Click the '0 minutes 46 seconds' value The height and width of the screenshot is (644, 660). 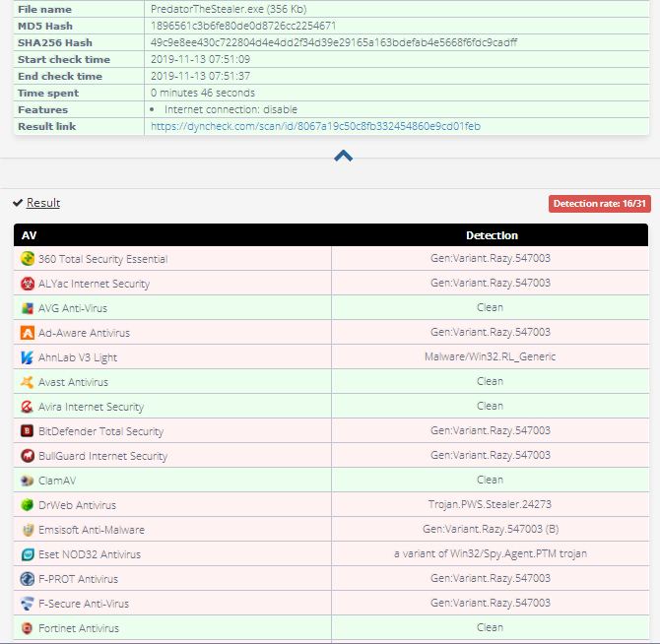[x=203, y=93]
